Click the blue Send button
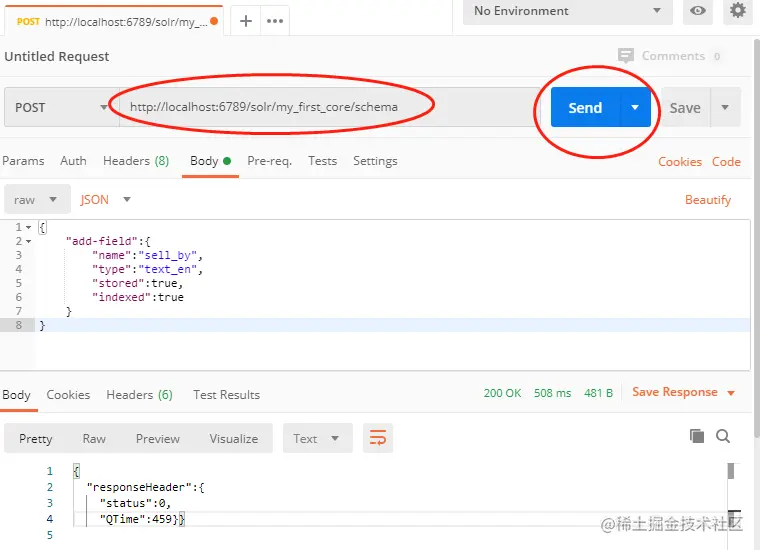The image size is (760, 550). [586, 107]
